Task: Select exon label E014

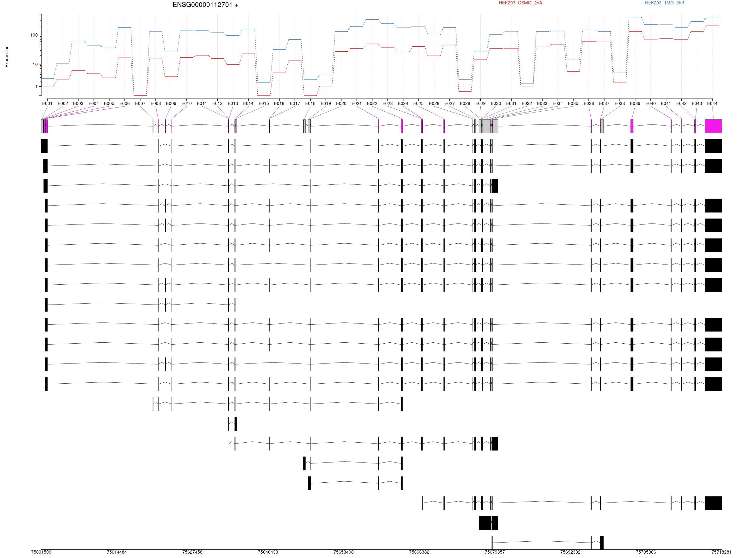Action: pos(248,104)
